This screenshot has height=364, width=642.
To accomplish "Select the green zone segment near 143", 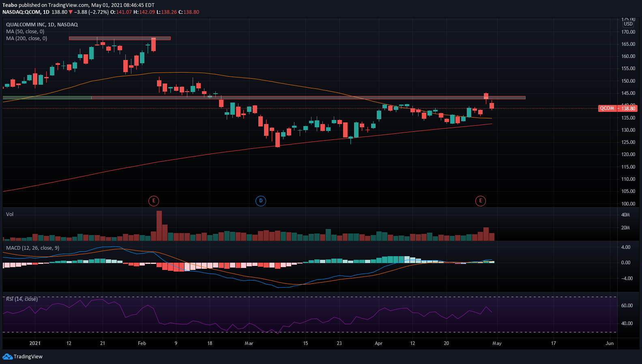I will pyautogui.click(x=47, y=98).
